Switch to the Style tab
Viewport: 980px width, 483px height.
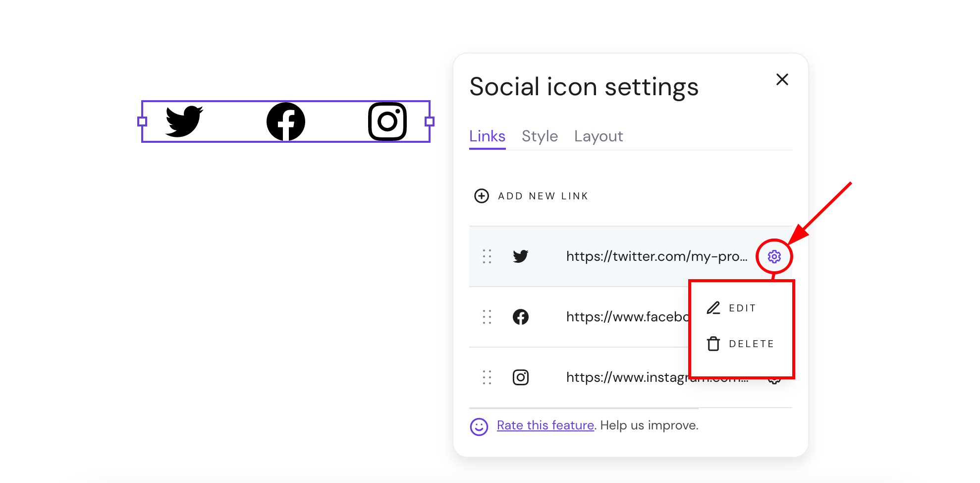pyautogui.click(x=540, y=136)
